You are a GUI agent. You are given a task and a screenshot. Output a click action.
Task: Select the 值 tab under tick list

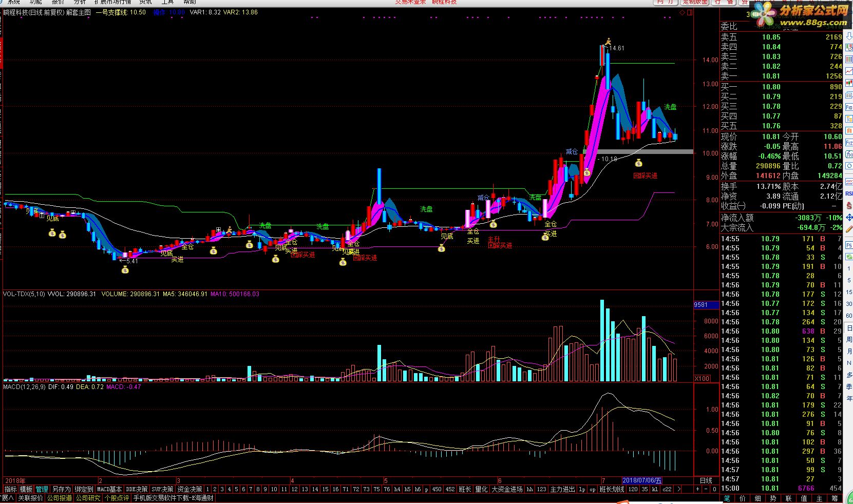point(804,498)
